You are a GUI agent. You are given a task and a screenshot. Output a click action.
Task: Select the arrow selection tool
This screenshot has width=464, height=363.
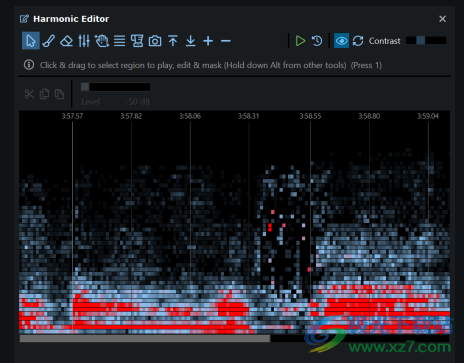point(31,41)
